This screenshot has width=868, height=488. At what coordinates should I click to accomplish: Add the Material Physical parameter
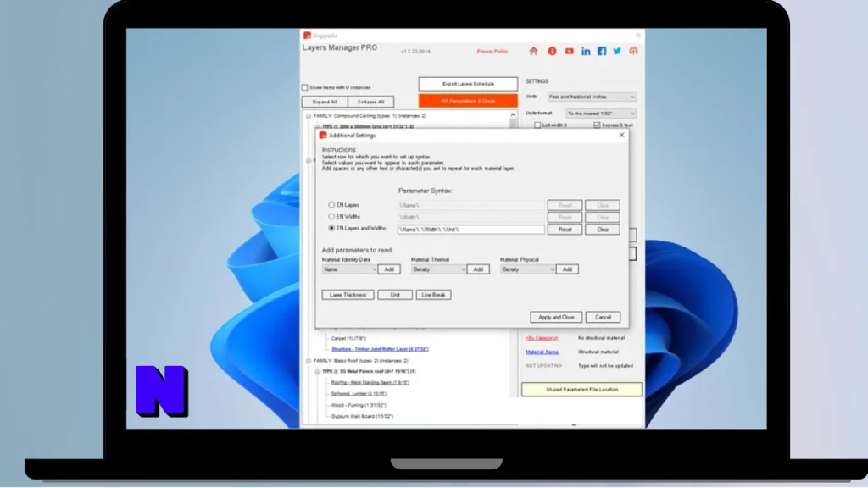pos(567,269)
